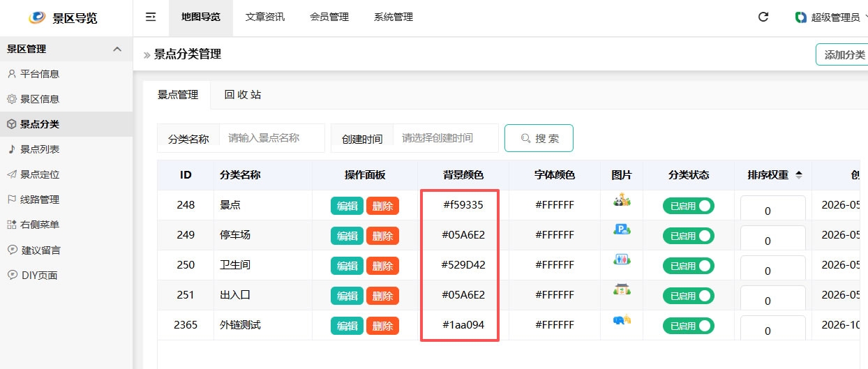Open the 外链测试 category image thumbnail

click(x=622, y=319)
